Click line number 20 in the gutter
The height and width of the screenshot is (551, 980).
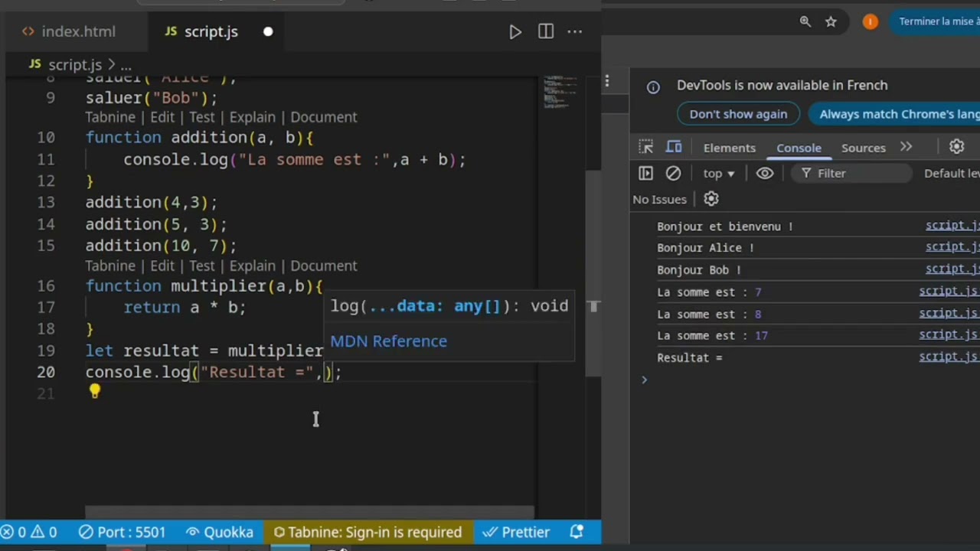tap(45, 372)
